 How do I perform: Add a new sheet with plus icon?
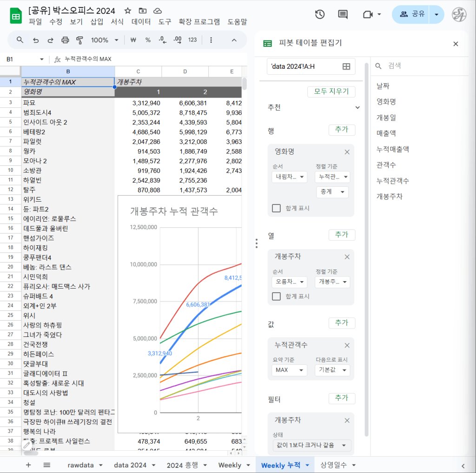pos(28,465)
